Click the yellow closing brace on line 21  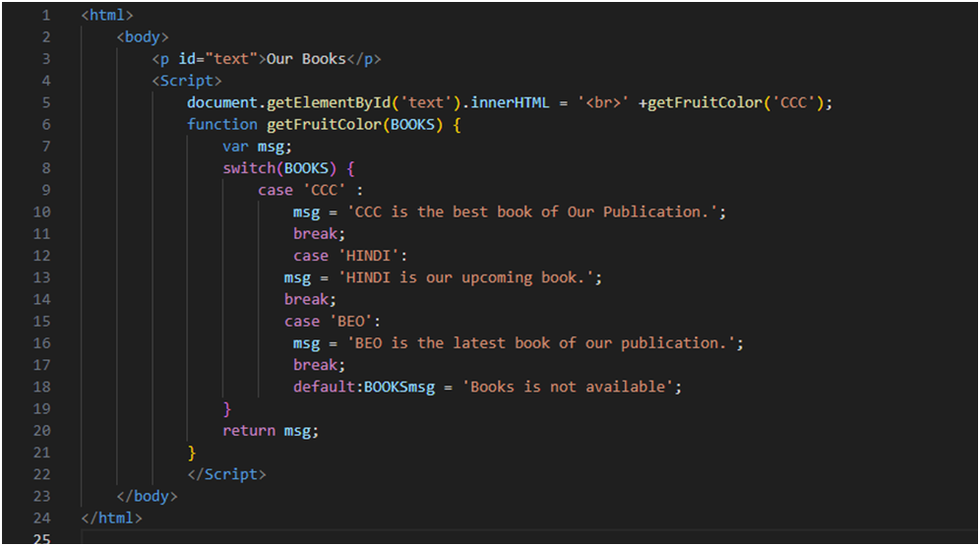click(x=191, y=453)
